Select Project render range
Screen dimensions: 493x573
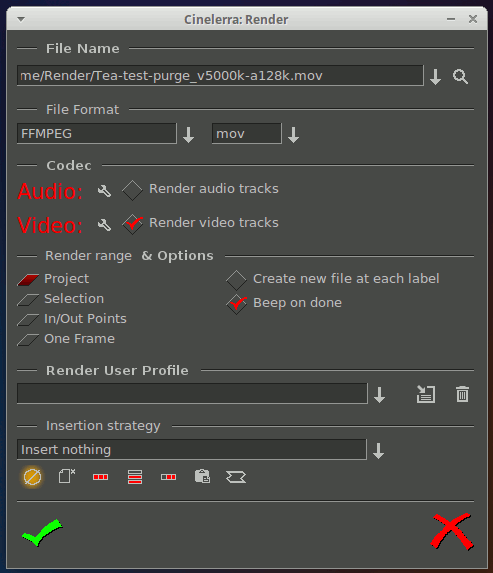click(x=28, y=280)
